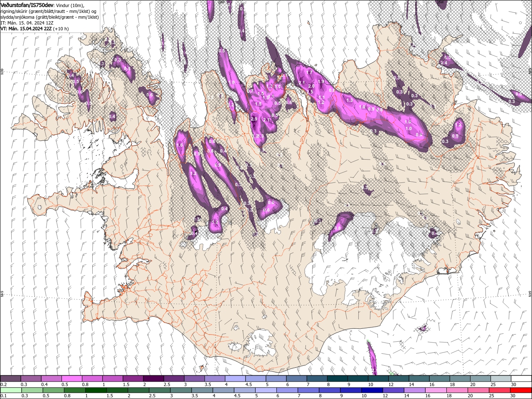The image size is (532, 399).
Task: Click the '(+10 h)' forecast offset text
Action: 61,29
